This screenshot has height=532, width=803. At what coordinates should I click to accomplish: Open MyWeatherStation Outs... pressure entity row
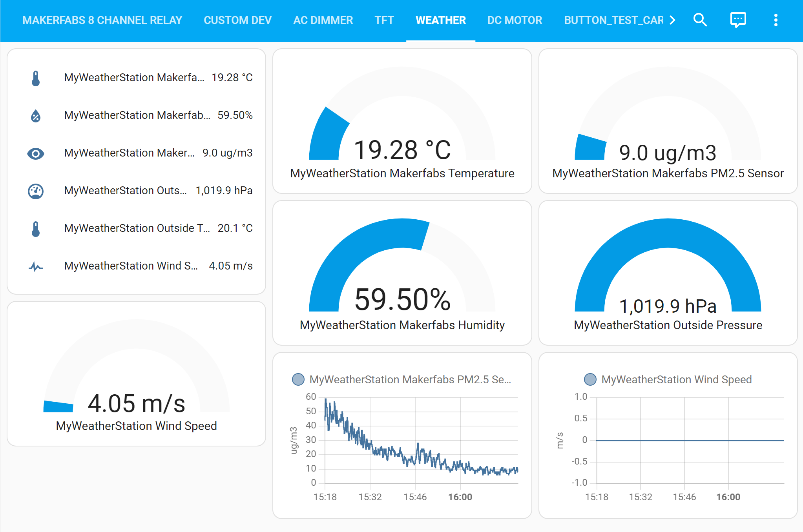[137, 191]
